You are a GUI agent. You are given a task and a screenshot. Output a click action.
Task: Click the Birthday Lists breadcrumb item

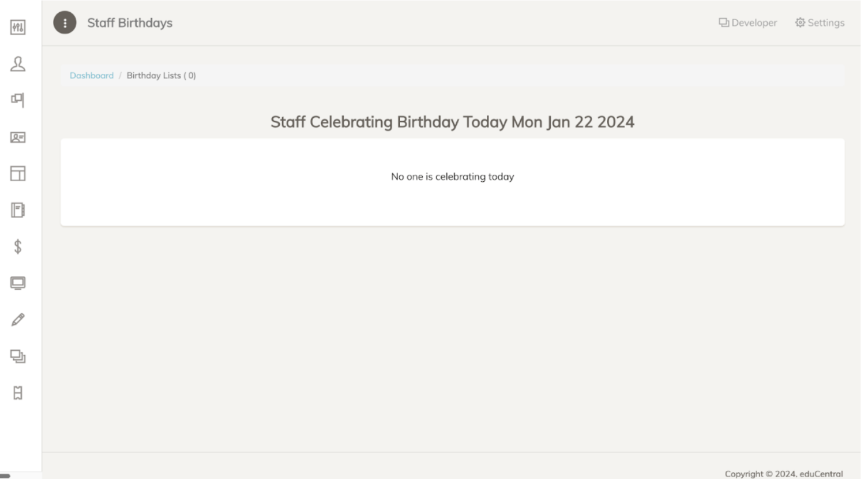[x=161, y=76]
